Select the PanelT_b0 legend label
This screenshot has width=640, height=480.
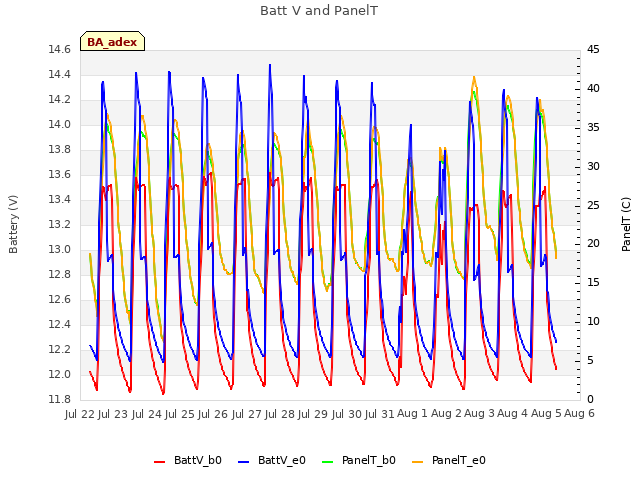369,460
